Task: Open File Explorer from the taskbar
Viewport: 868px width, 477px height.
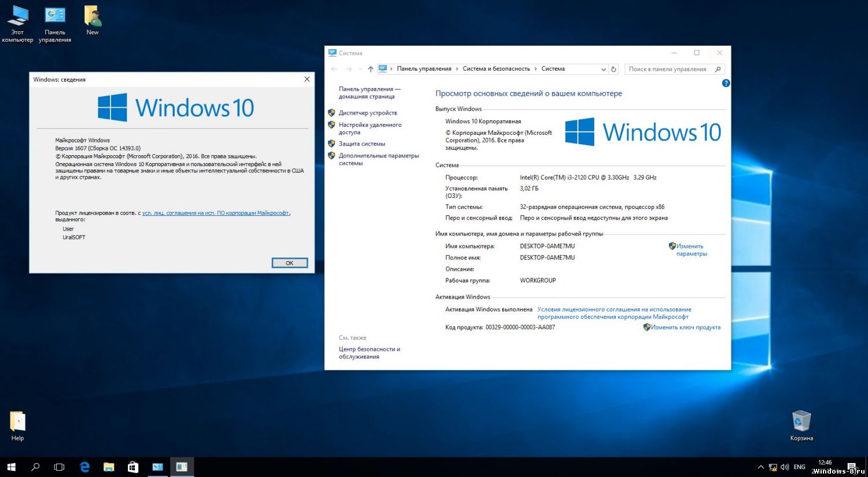Action: tap(109, 467)
